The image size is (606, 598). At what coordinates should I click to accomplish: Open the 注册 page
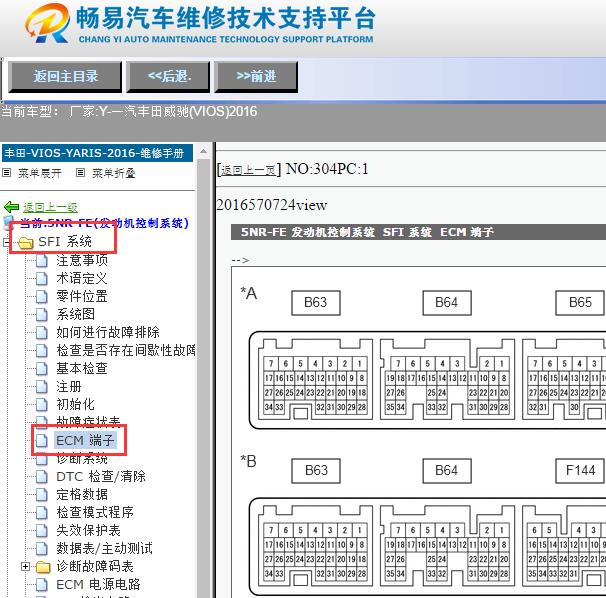click(69, 386)
